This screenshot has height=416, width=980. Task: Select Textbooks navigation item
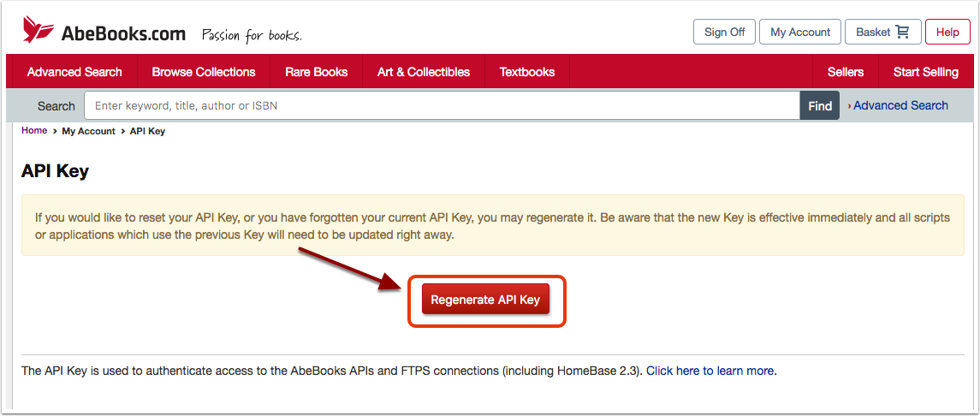pyautogui.click(x=527, y=72)
